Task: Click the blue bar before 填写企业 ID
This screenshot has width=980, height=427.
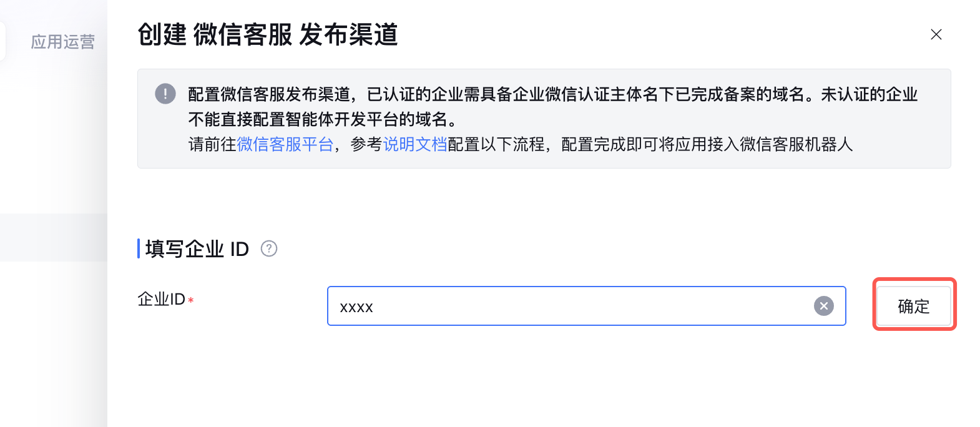Action: (x=139, y=248)
